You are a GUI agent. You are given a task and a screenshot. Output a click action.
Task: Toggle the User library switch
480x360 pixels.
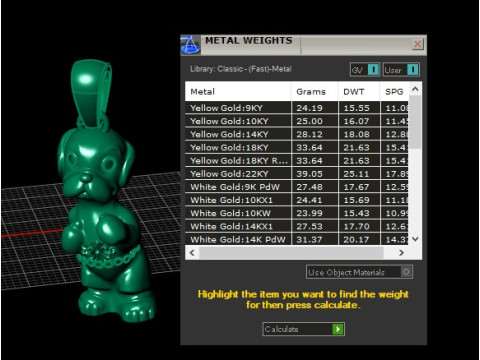coord(412,70)
